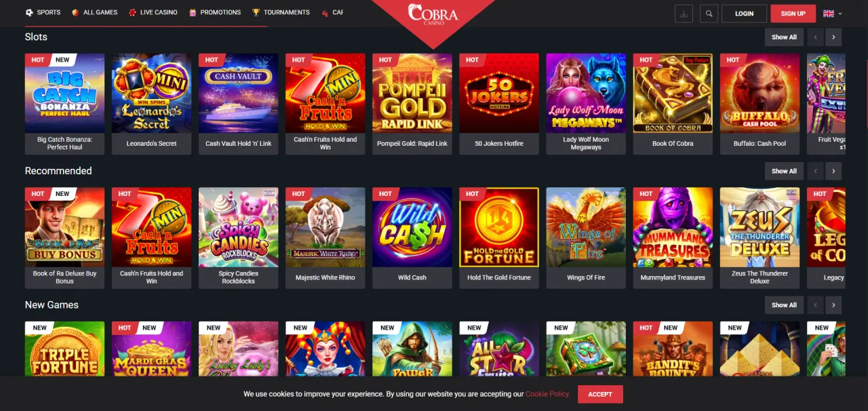The width and height of the screenshot is (868, 411).
Task: Click the download app icon in header
Action: tap(684, 14)
